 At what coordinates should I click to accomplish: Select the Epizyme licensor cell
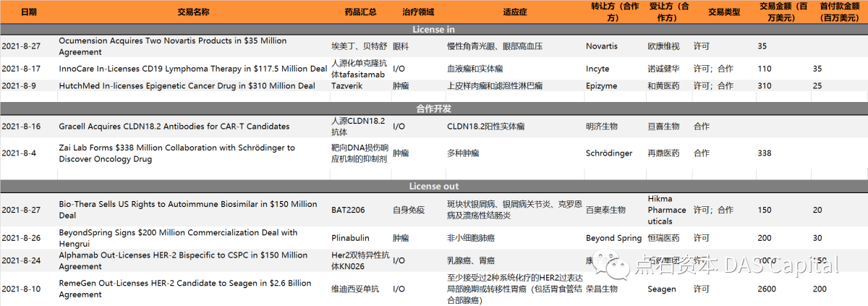pos(602,86)
